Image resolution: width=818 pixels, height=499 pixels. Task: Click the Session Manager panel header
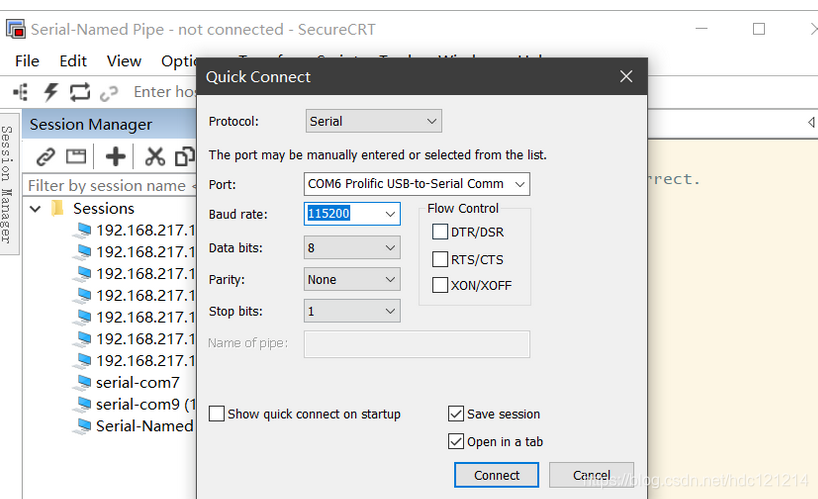[110, 125]
